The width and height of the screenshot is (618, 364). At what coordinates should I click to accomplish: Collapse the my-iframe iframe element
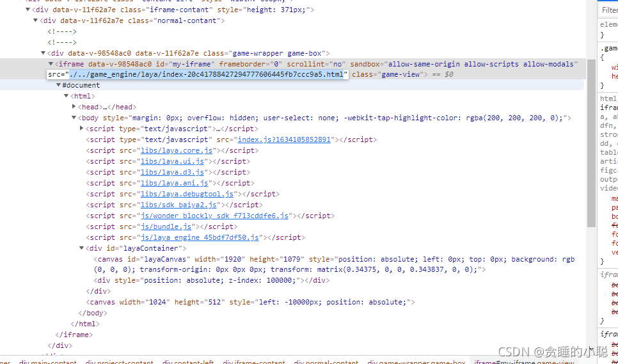click(x=51, y=64)
